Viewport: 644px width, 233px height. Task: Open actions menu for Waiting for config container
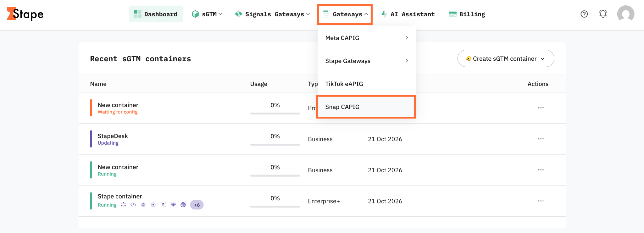point(541,108)
